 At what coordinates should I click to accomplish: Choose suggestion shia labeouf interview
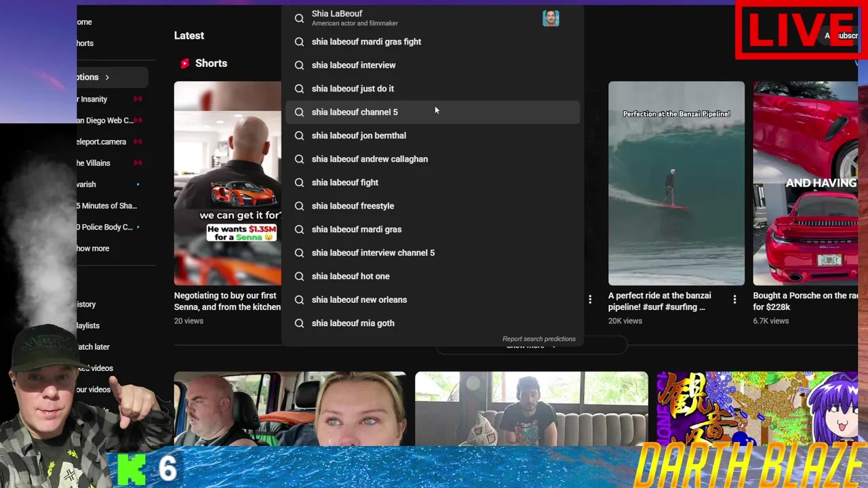point(433,65)
